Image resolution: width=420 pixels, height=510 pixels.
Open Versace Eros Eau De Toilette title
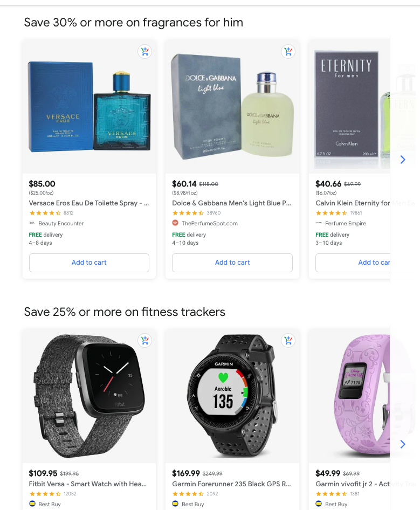[x=89, y=203]
